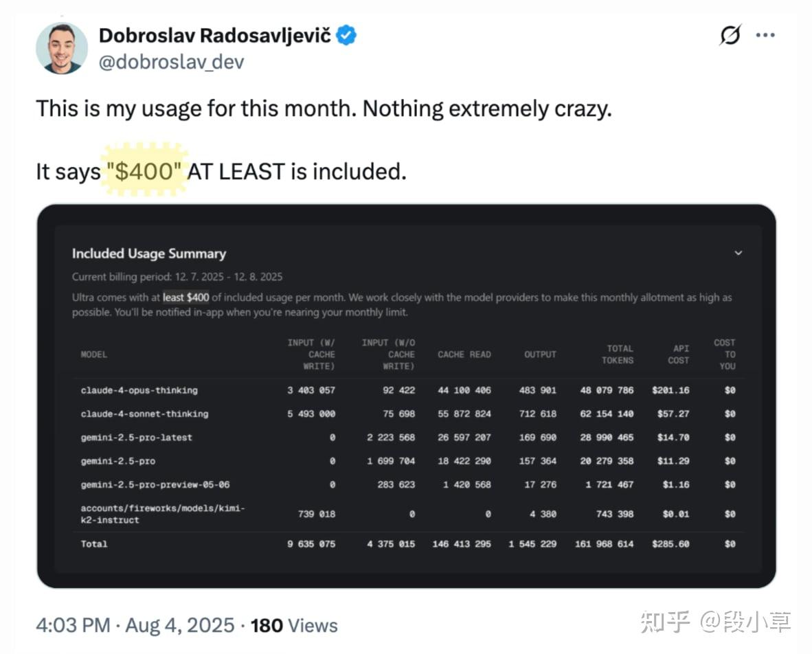This screenshot has height=654, width=812.
Task: Click the tweet timestamp 4:03 PM
Action: [73, 625]
